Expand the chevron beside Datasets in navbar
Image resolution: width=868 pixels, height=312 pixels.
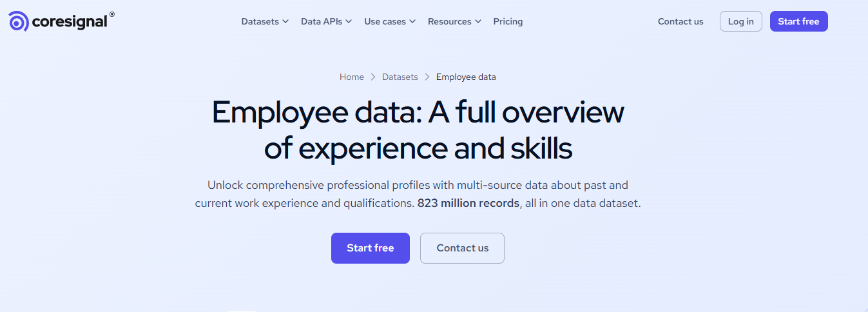coord(285,21)
